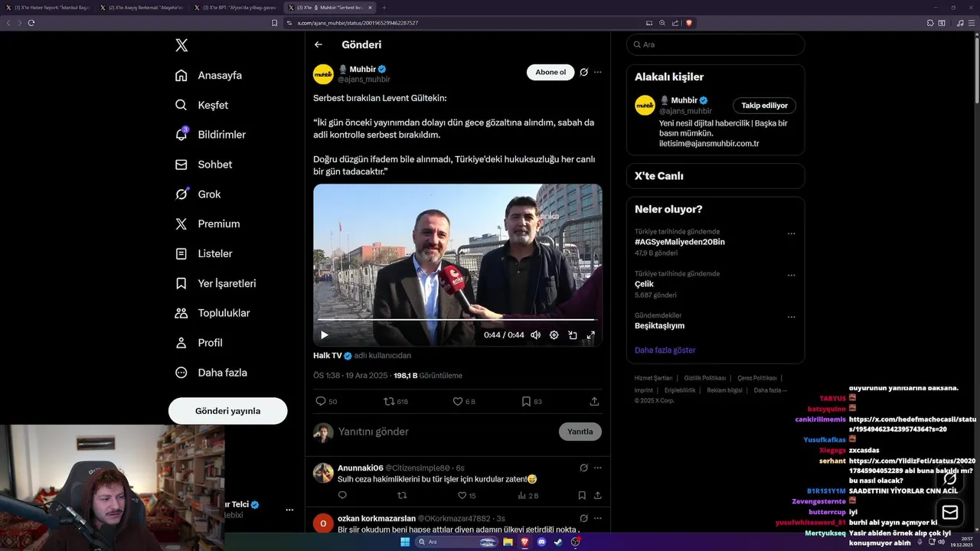This screenshot has height=551, width=980.
Task: Open Grok from the sidebar
Action: click(x=198, y=194)
